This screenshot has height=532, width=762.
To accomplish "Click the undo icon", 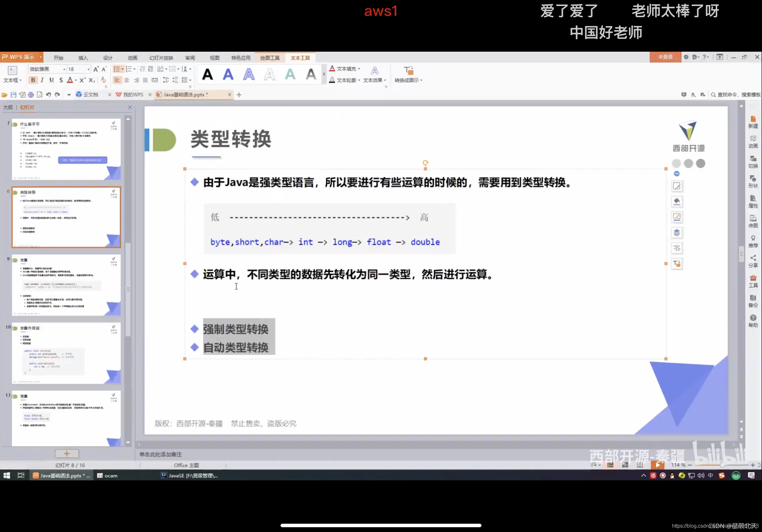I will (49, 95).
